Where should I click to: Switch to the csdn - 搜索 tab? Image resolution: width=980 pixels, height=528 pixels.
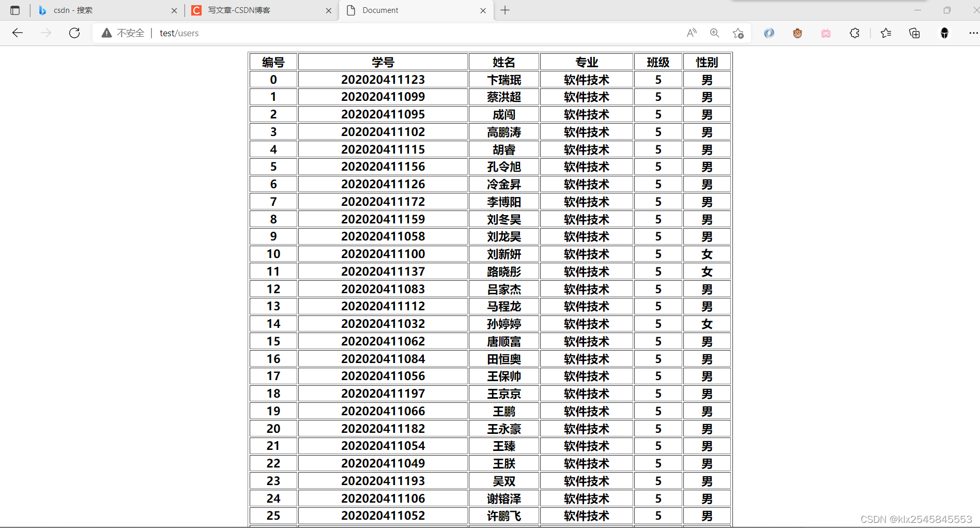[106, 10]
